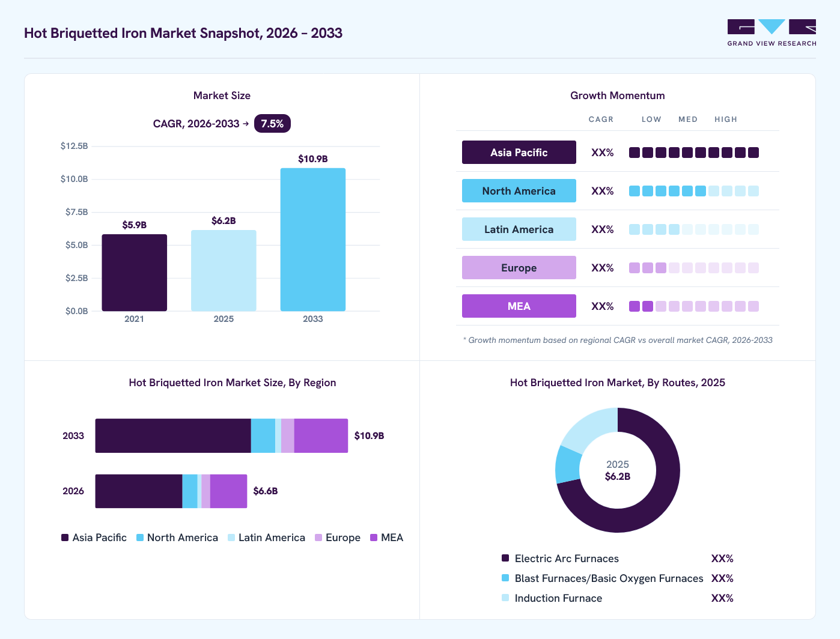Click the "Hot Briquetted Iron Market, By Routes, 2025" heading

tap(618, 383)
